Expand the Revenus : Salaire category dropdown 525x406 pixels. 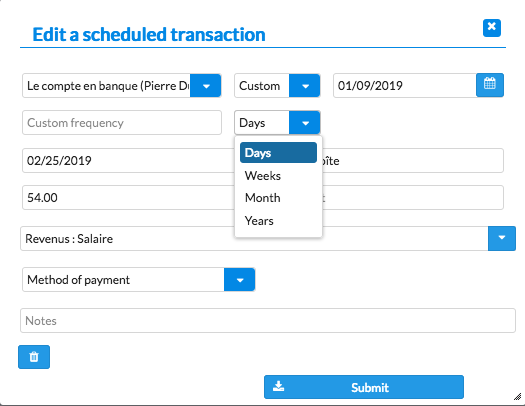pos(502,238)
